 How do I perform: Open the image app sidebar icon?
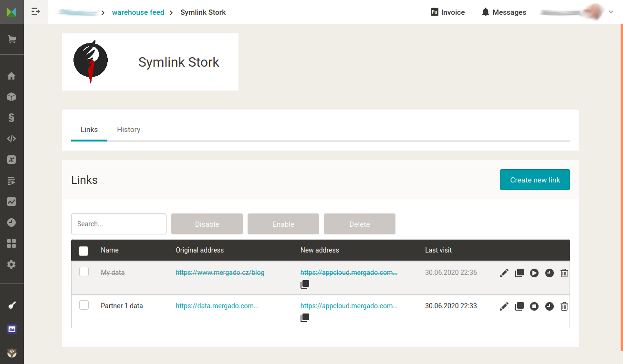[11, 329]
